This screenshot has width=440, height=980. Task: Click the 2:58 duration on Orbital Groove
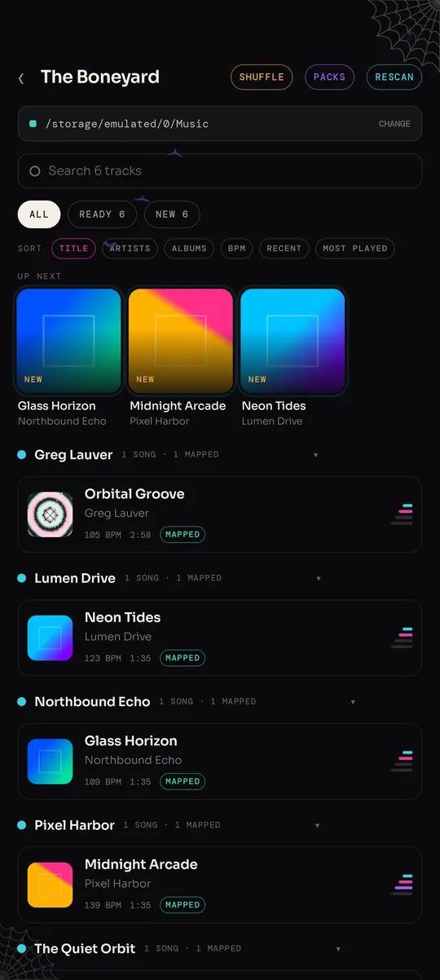click(140, 535)
